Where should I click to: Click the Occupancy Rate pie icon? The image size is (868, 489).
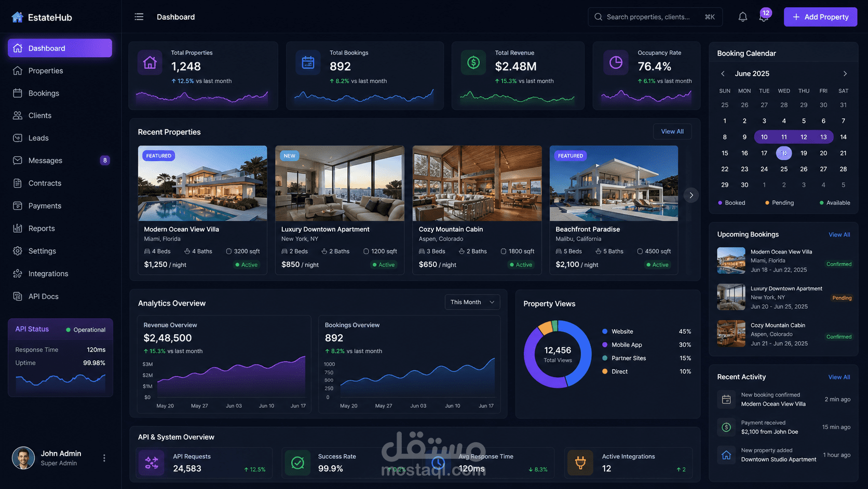coord(616,63)
